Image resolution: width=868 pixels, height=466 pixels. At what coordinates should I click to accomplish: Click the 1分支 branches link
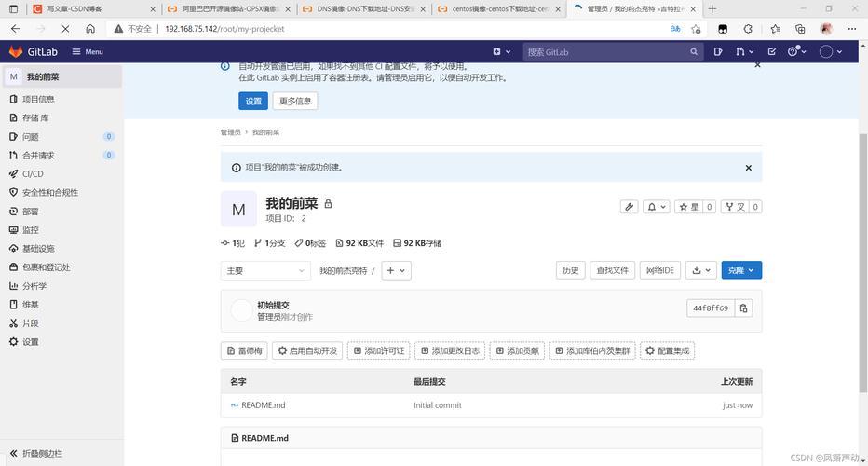coord(269,242)
